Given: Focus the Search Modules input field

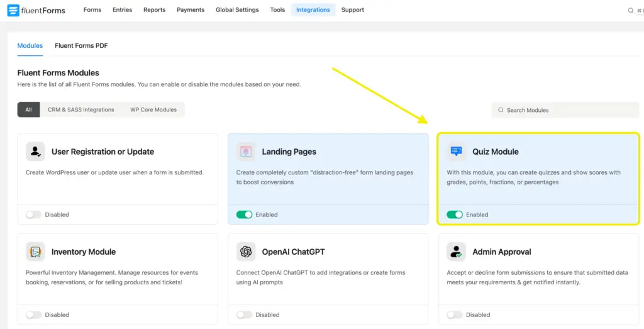Looking at the screenshot, I should (566, 110).
